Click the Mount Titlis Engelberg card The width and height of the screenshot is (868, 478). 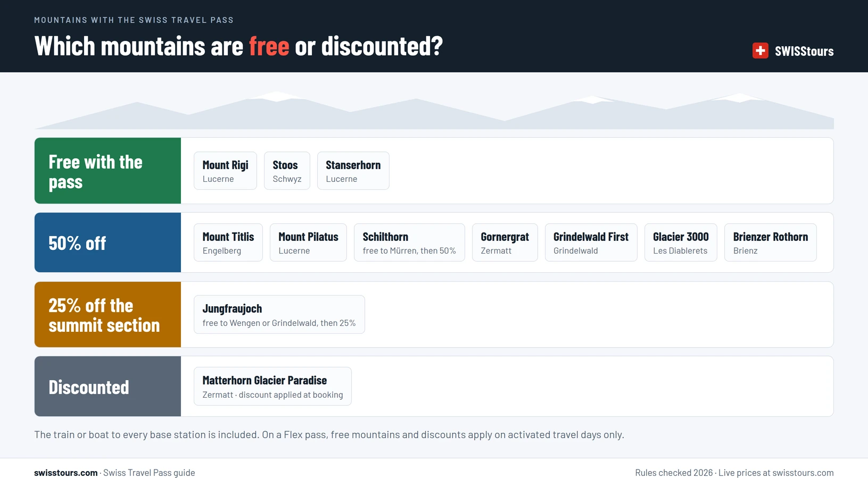click(228, 242)
